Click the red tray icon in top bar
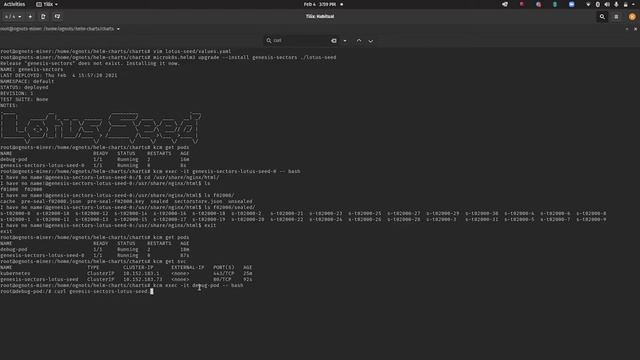 click(x=522, y=4)
